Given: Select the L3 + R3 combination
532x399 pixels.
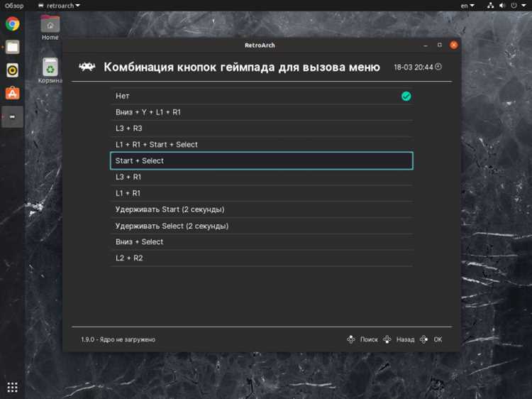Looking at the screenshot, I should pyautogui.click(x=262, y=129).
